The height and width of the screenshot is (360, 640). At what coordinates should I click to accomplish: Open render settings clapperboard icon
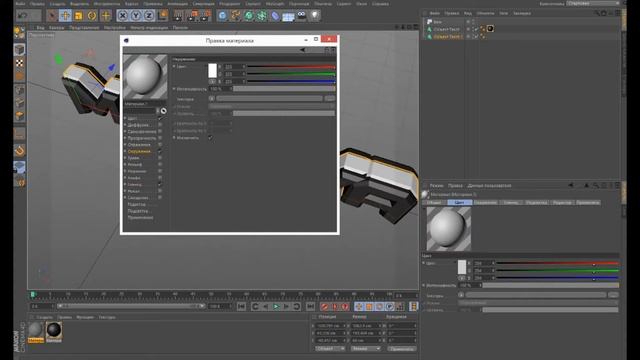(205, 16)
